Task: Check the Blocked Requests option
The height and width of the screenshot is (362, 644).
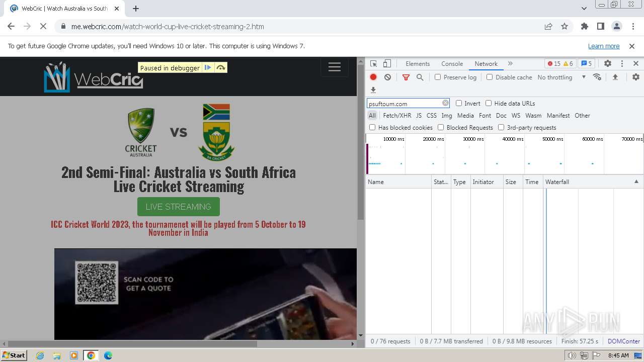Action: pyautogui.click(x=441, y=127)
